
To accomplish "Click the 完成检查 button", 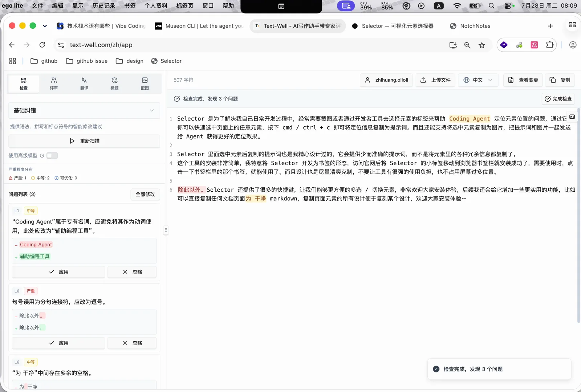I will [x=558, y=99].
